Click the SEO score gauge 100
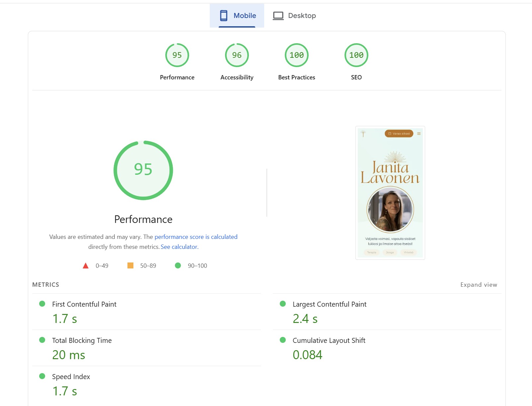 (356, 55)
